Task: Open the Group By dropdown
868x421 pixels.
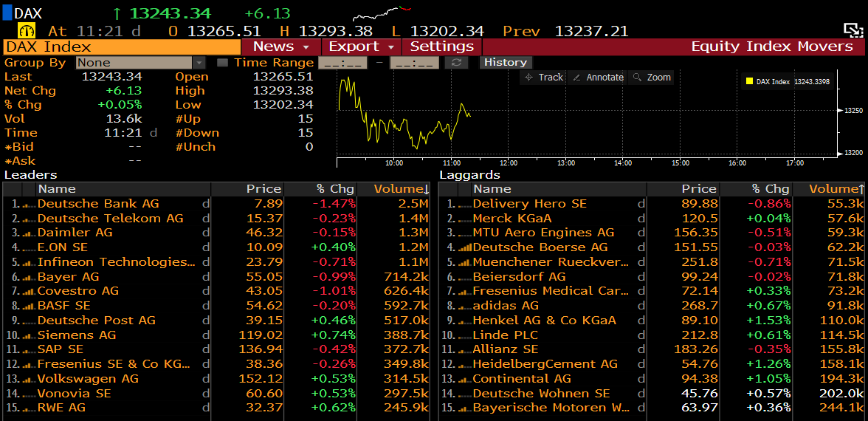Action: [140, 63]
